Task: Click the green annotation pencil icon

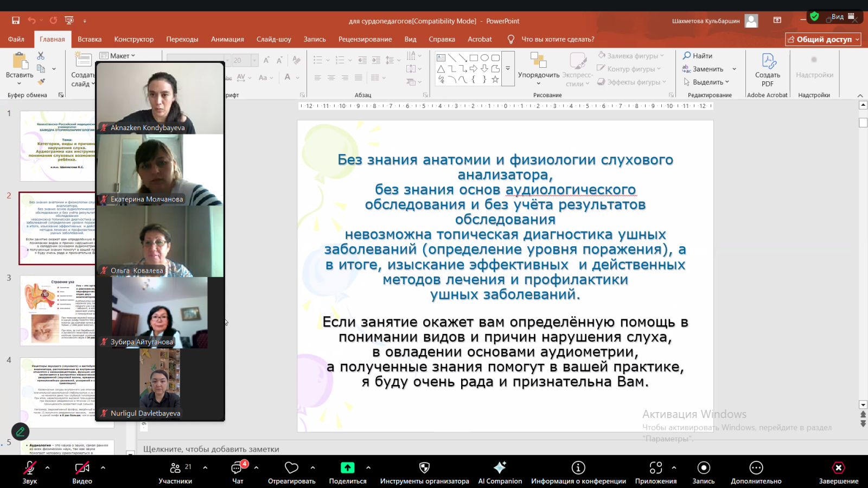Action: (20, 432)
